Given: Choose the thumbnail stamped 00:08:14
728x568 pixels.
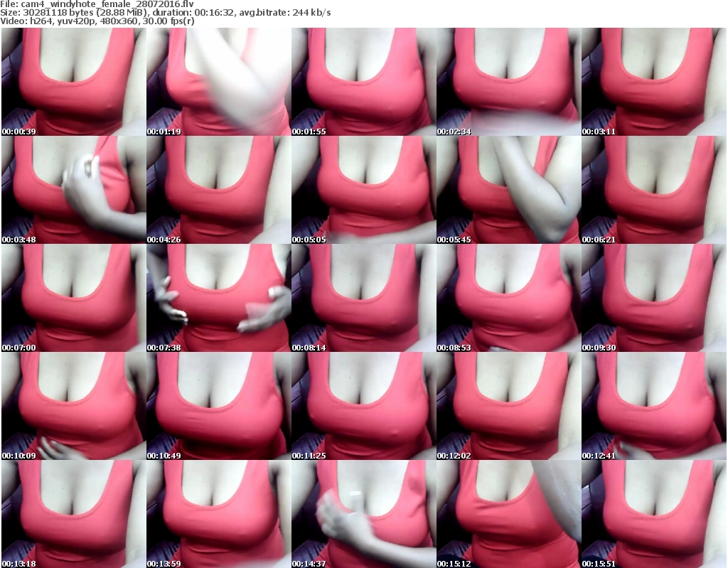Looking at the screenshot, I should pyautogui.click(x=363, y=298).
